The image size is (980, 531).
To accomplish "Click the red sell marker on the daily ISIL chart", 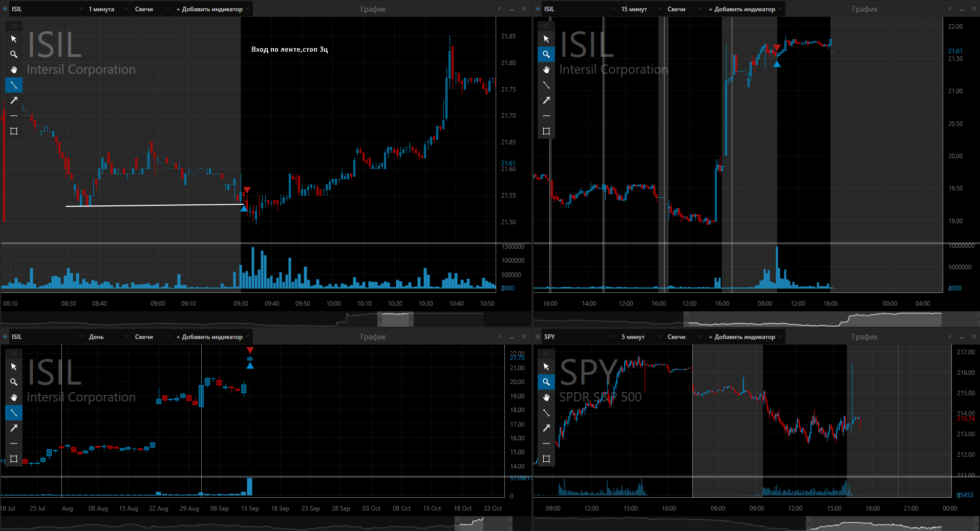I will pyautogui.click(x=250, y=350).
